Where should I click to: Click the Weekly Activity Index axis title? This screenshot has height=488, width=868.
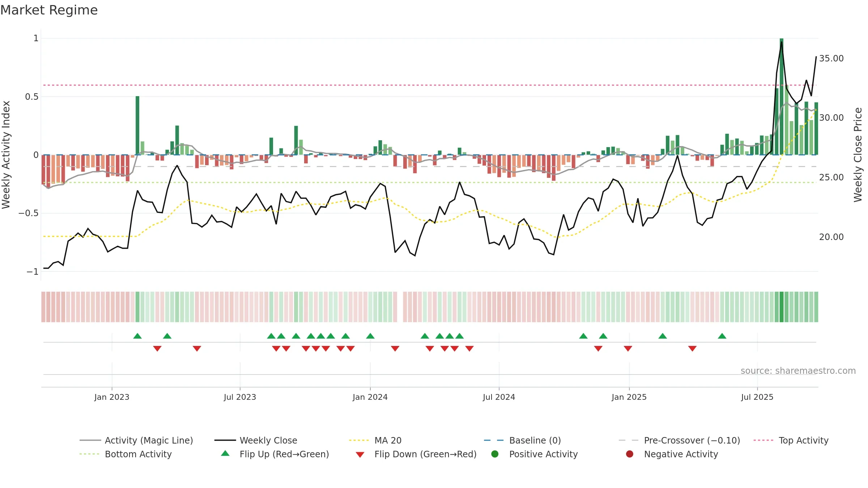pyautogui.click(x=6, y=155)
